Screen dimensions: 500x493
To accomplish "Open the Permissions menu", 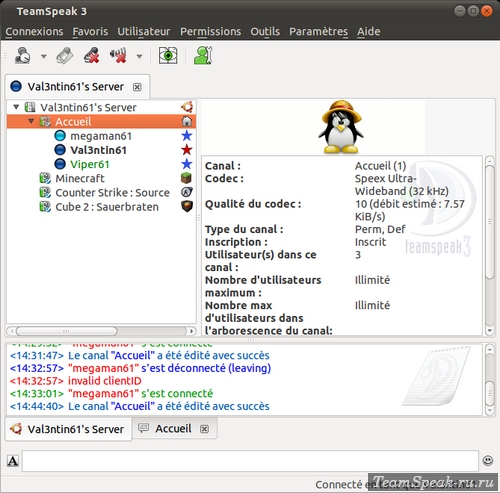I will click(x=211, y=31).
